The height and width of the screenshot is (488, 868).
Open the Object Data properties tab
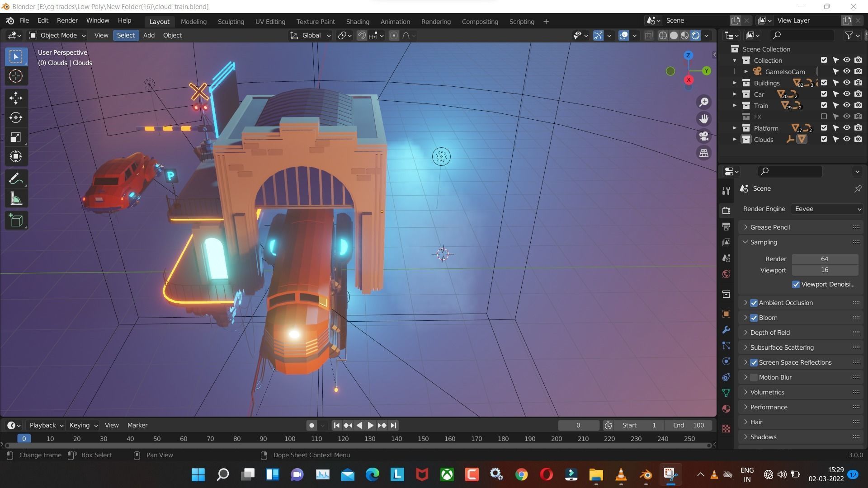(726, 393)
